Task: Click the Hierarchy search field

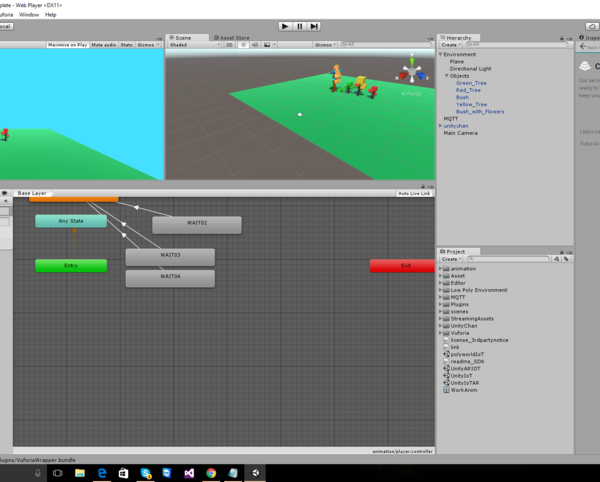Action: click(517, 45)
